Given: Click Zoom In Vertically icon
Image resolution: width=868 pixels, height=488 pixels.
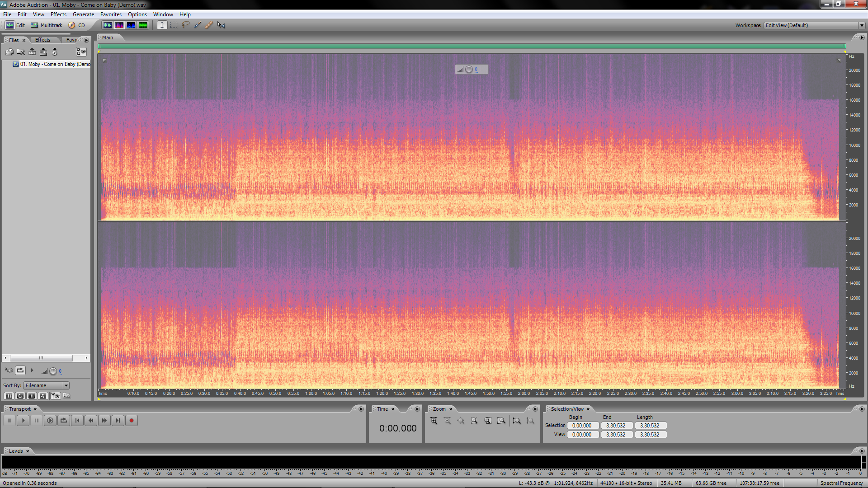Looking at the screenshot, I should point(517,421).
